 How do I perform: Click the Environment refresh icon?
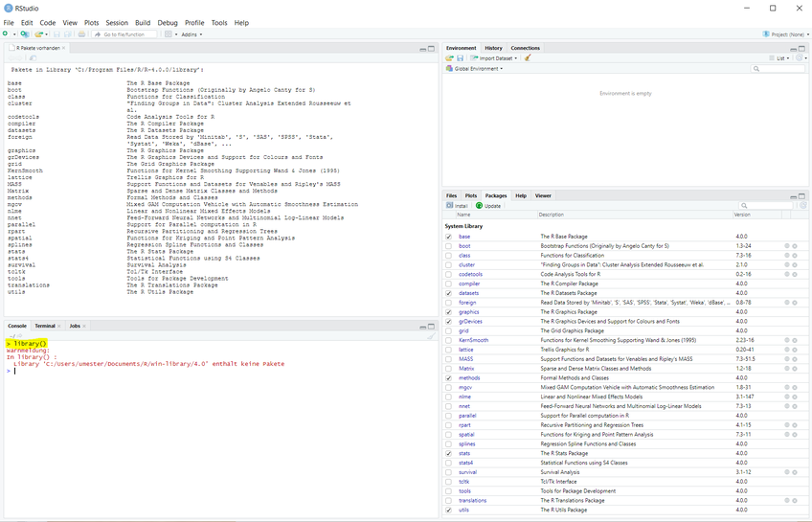[801, 58]
